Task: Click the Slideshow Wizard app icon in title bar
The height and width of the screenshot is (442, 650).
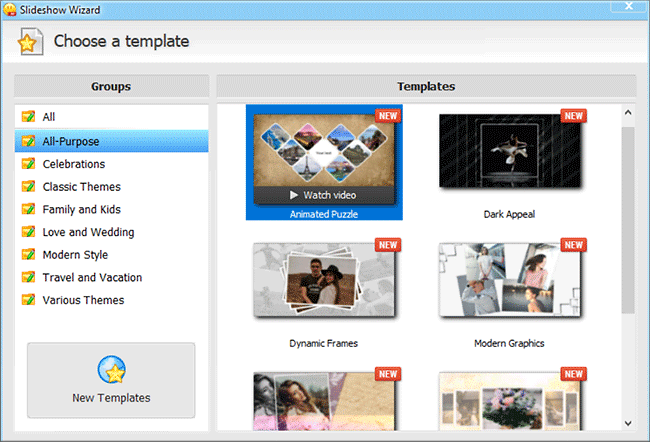Action: tap(10, 9)
